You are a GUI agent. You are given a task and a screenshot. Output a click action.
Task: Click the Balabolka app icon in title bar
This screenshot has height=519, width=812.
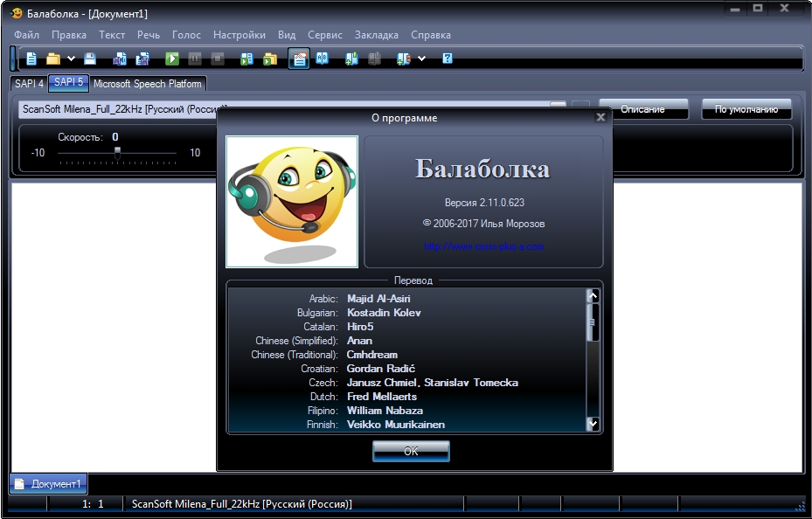[17, 13]
